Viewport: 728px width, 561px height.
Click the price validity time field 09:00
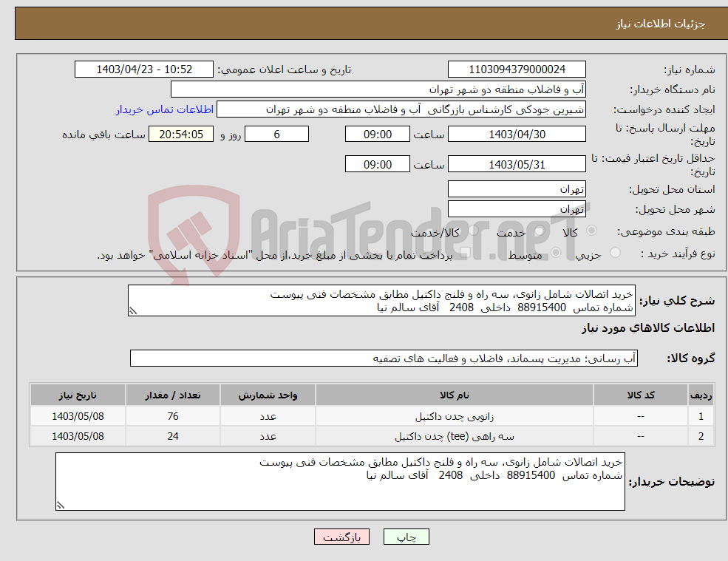coord(378,164)
